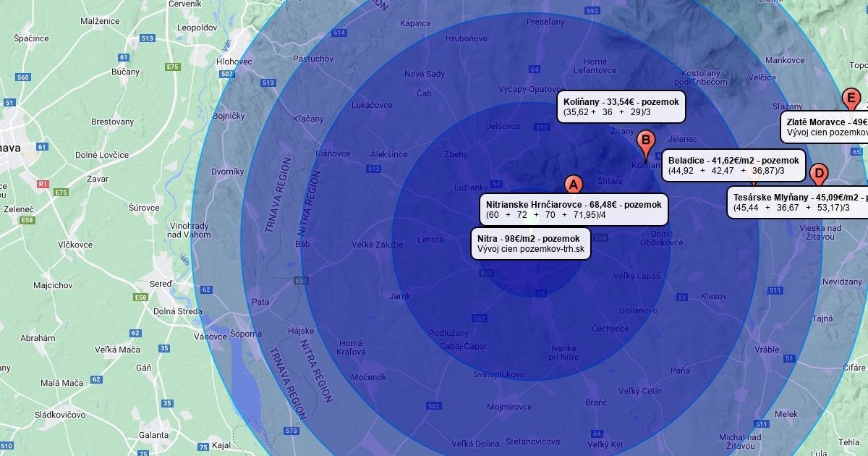Click map marker D near Tesárske Mlyňany
868x456 pixels.
[818, 174]
